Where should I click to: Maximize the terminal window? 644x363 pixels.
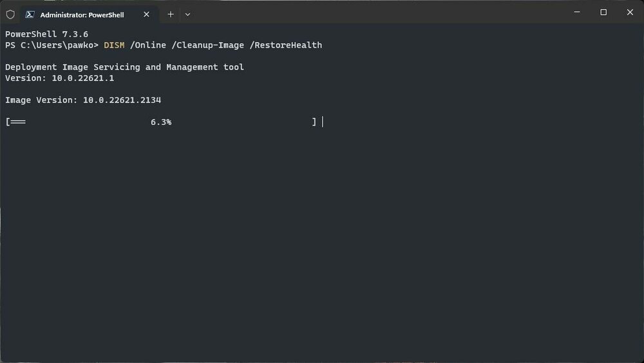point(603,12)
